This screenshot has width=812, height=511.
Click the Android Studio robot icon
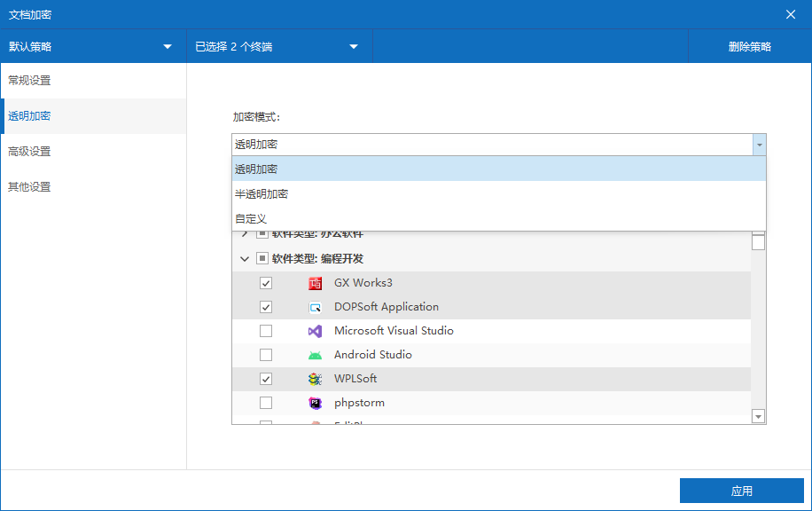pyautogui.click(x=315, y=355)
